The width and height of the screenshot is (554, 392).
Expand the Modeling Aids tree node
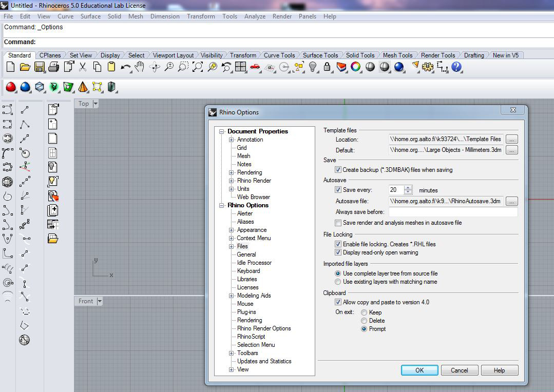click(232, 296)
